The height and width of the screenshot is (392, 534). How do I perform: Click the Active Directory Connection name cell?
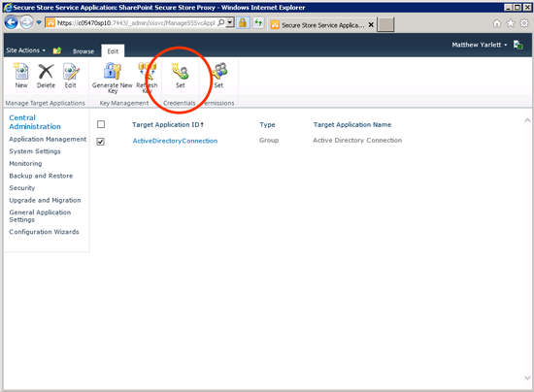[x=357, y=140]
